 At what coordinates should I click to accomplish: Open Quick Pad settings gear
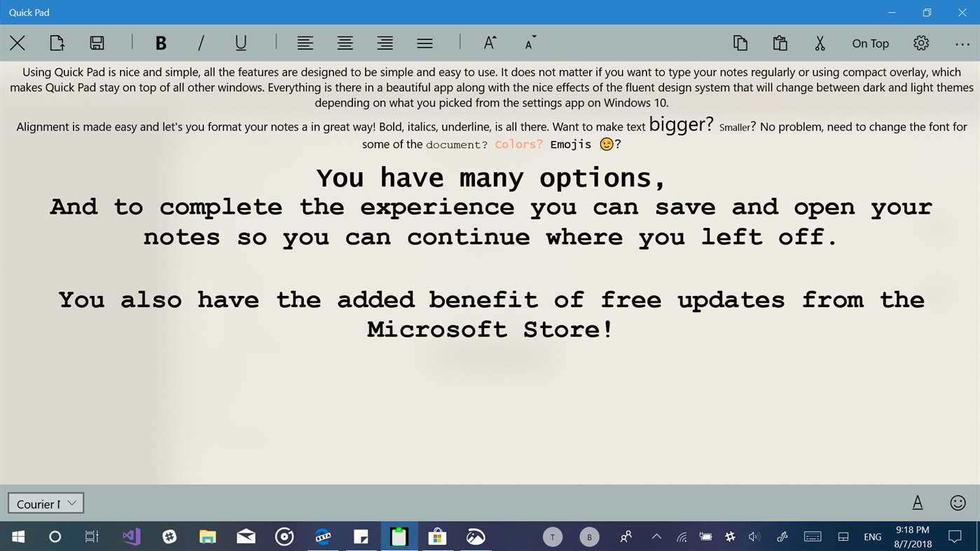pos(921,43)
